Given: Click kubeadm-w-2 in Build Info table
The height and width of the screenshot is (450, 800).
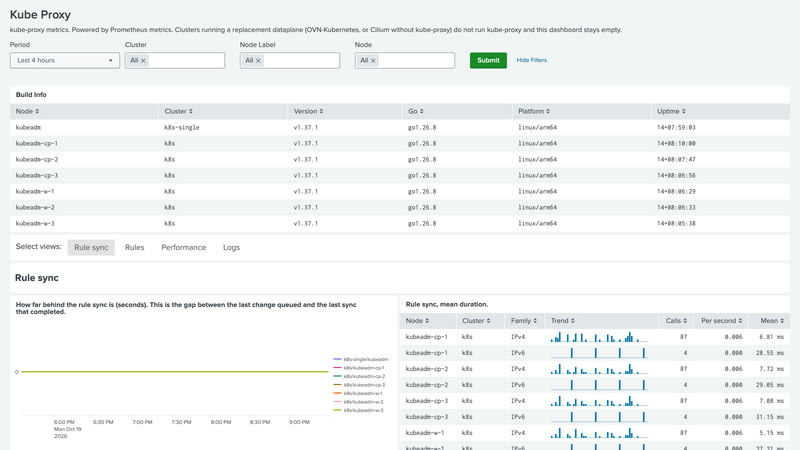Looking at the screenshot, I should click(35, 208).
